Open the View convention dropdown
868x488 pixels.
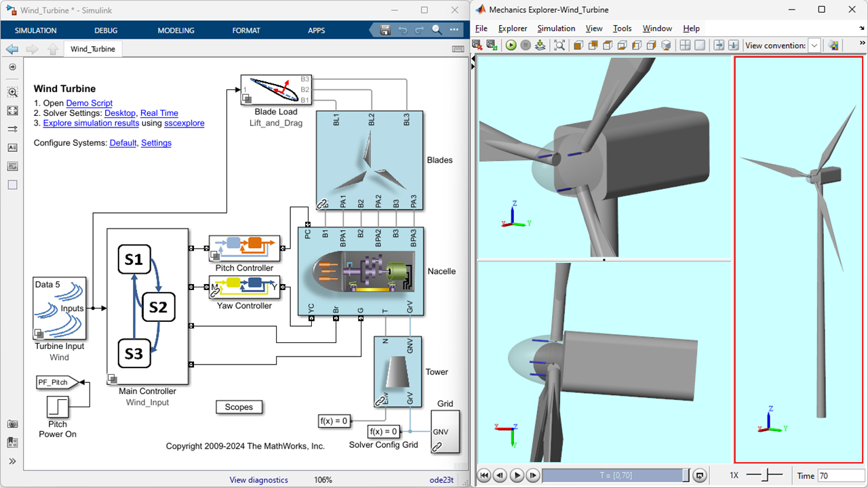click(x=814, y=45)
